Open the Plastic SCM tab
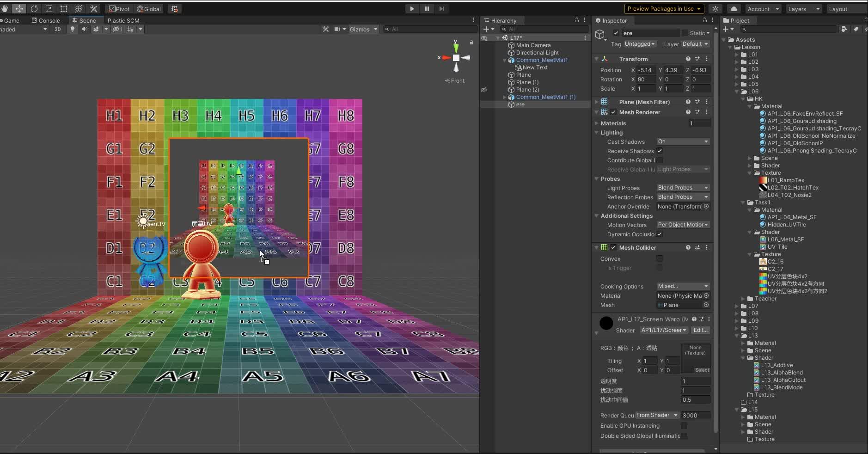This screenshot has width=868, height=454. click(x=123, y=20)
